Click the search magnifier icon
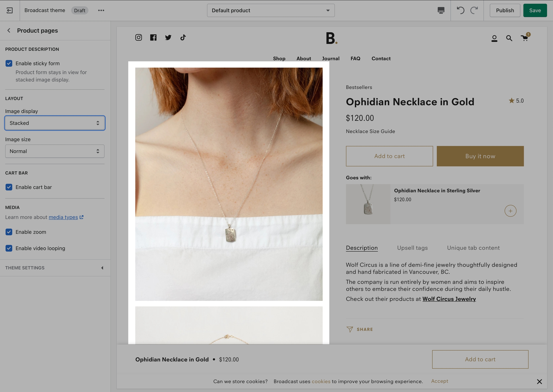Viewport: 553px width, 392px height. [x=509, y=38]
